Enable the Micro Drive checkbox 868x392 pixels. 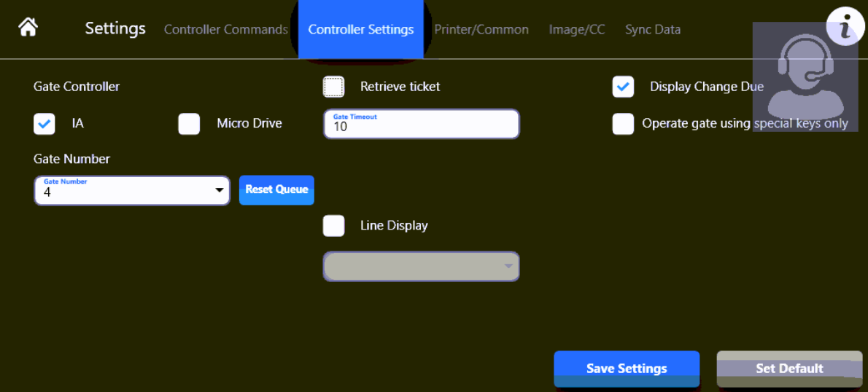click(x=189, y=124)
